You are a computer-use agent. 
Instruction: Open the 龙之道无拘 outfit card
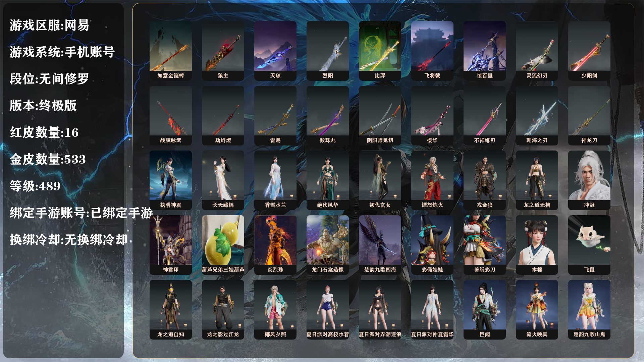(x=537, y=180)
